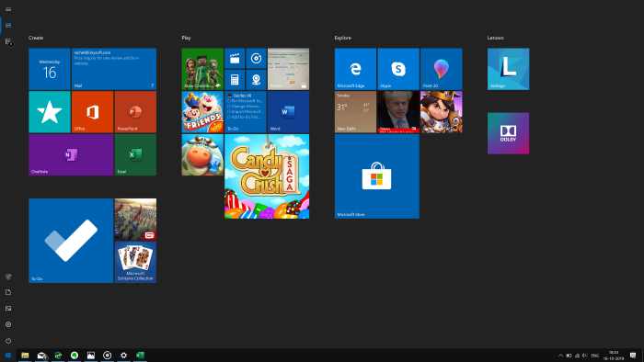Open File Explorer from the taskbar
Screen dimensions: 644x362
[25, 355]
